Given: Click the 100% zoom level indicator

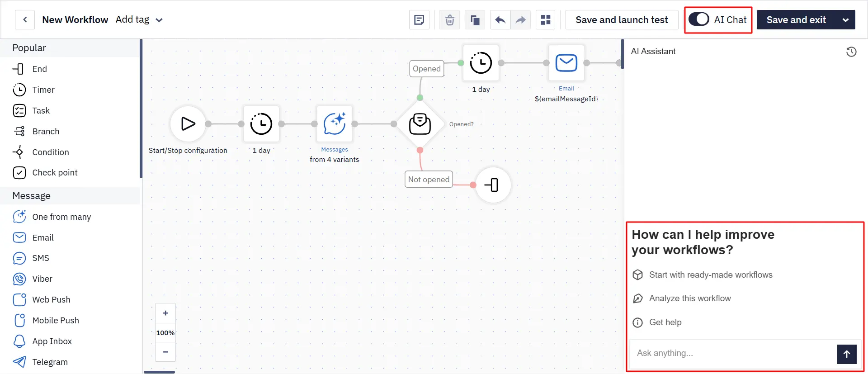Looking at the screenshot, I should click(165, 333).
